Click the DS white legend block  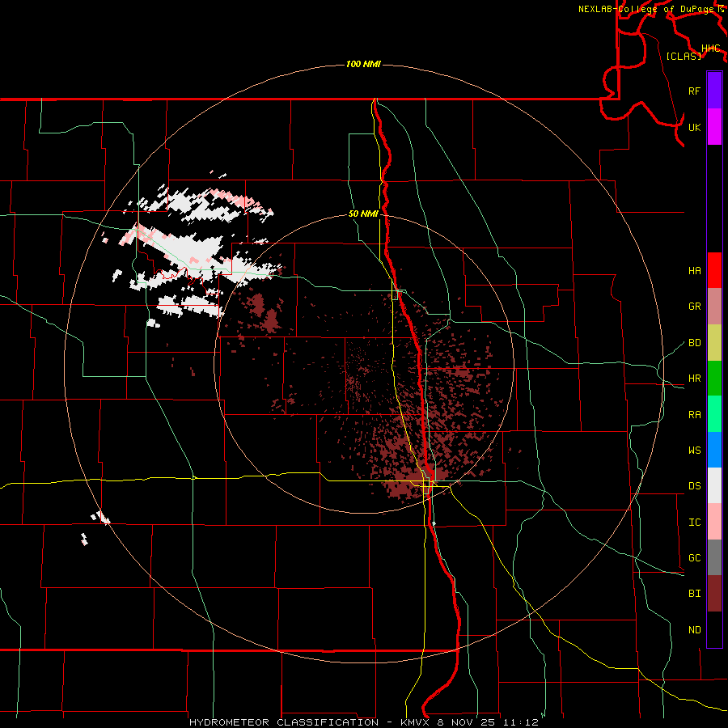(714, 485)
